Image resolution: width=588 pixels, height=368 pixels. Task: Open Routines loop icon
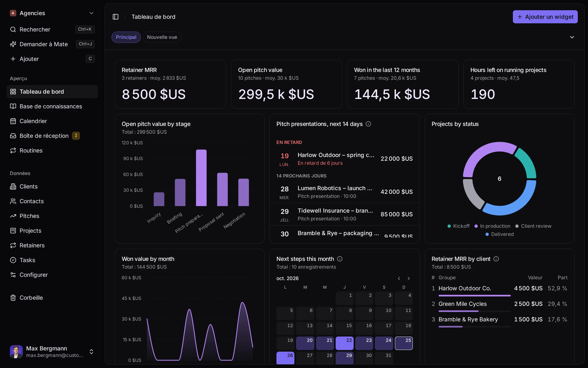click(13, 150)
